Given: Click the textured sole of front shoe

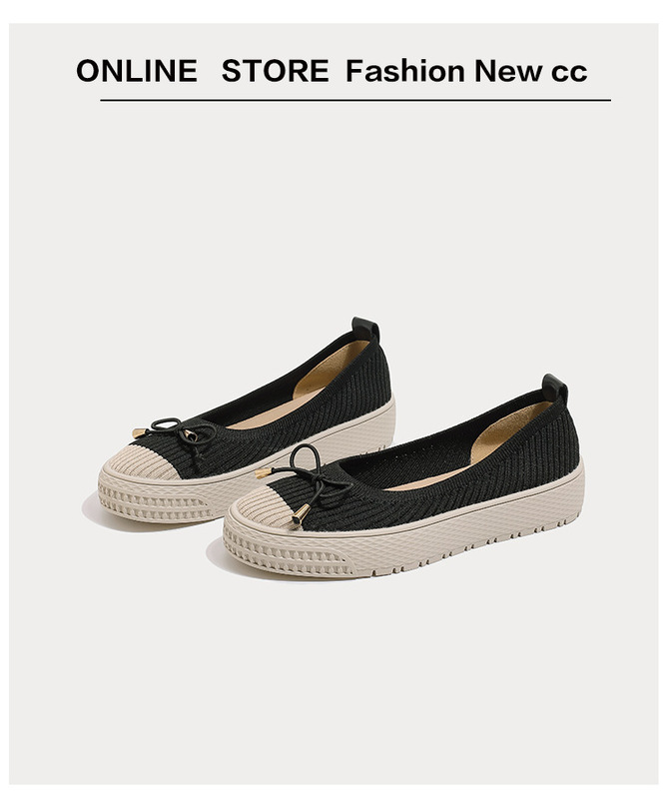Looking at the screenshot, I should pos(402,542).
